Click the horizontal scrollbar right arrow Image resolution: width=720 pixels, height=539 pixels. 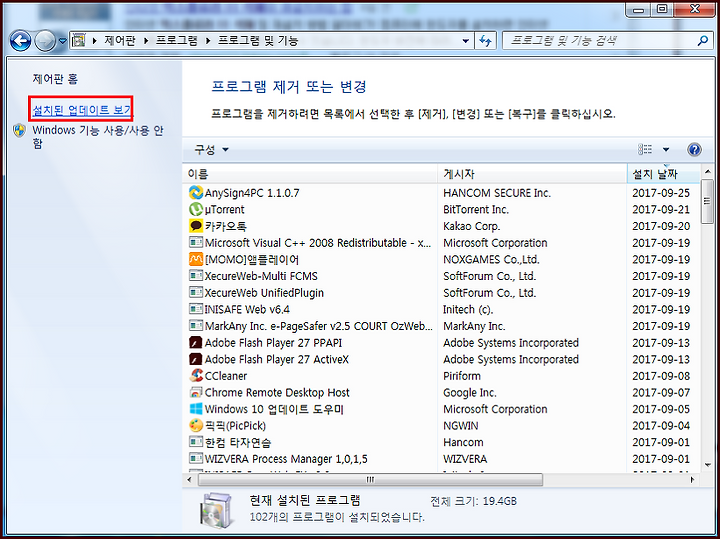tap(692, 480)
